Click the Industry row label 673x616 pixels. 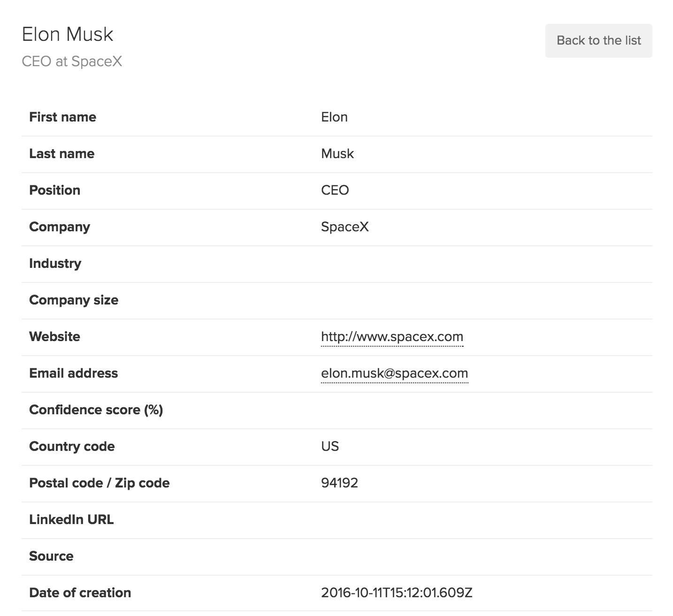tap(55, 264)
